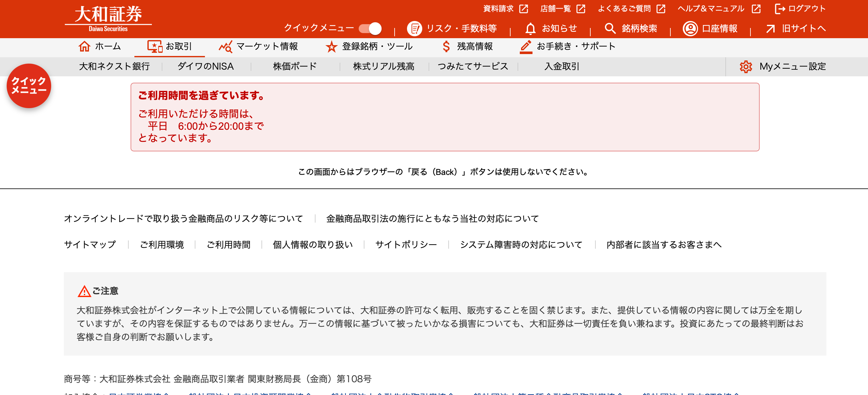Click the 口座情報 person icon
Image resolution: width=868 pixels, height=395 pixels.
tap(690, 28)
